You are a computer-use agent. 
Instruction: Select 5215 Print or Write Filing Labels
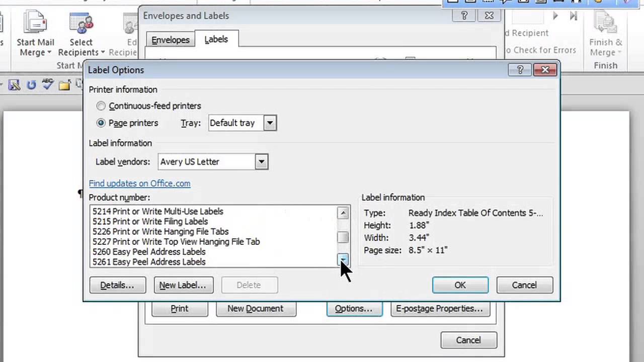click(x=213, y=222)
